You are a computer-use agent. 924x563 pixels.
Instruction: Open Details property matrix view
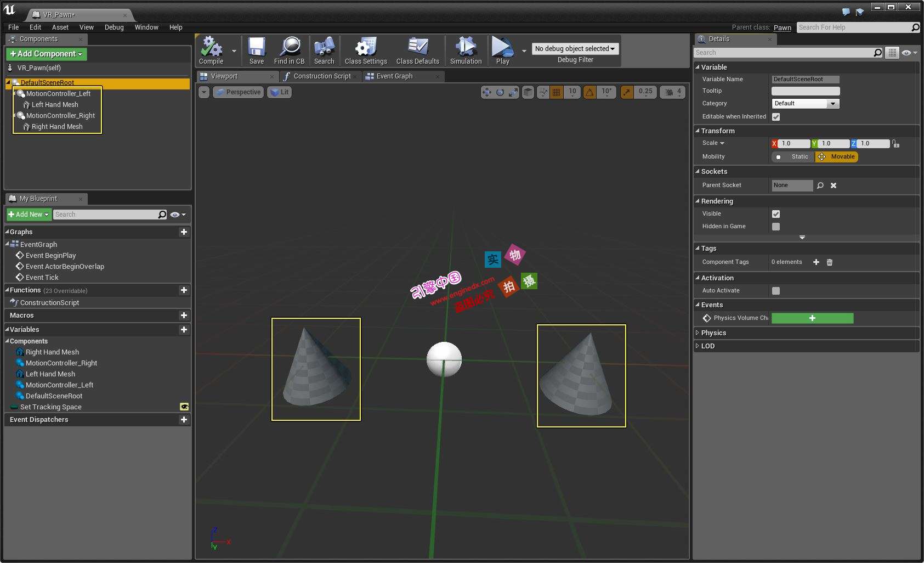point(892,53)
